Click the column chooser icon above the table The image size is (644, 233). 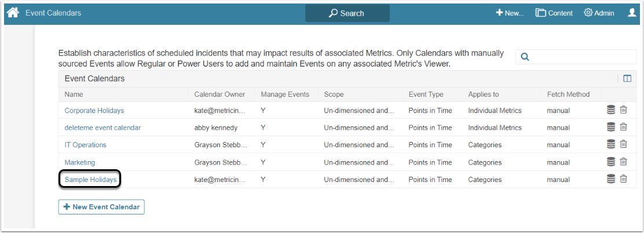click(627, 79)
